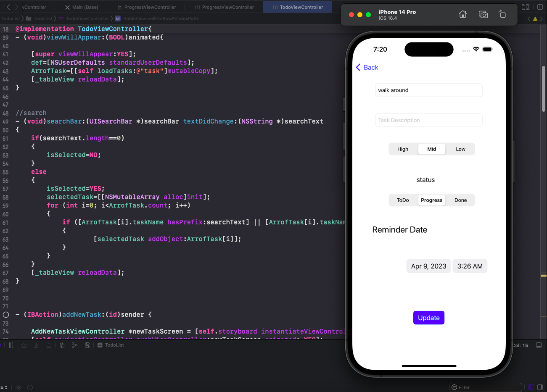
Task: Click the Step Over debug icon
Action: [24, 345]
